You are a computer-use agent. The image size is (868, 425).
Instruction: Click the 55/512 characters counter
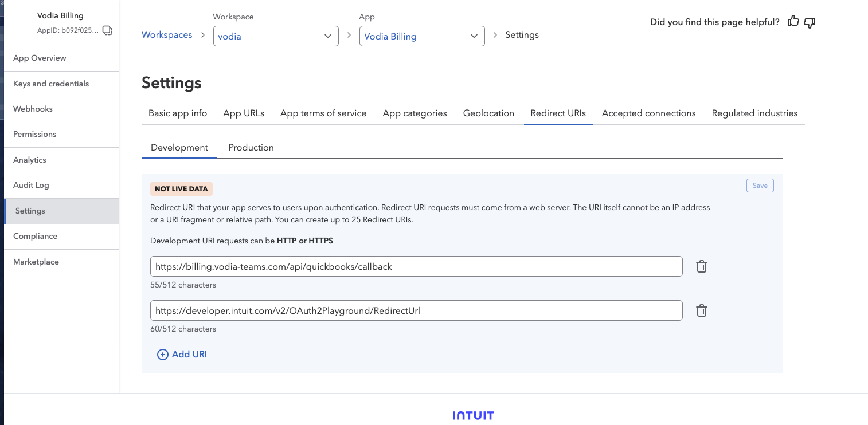point(183,285)
